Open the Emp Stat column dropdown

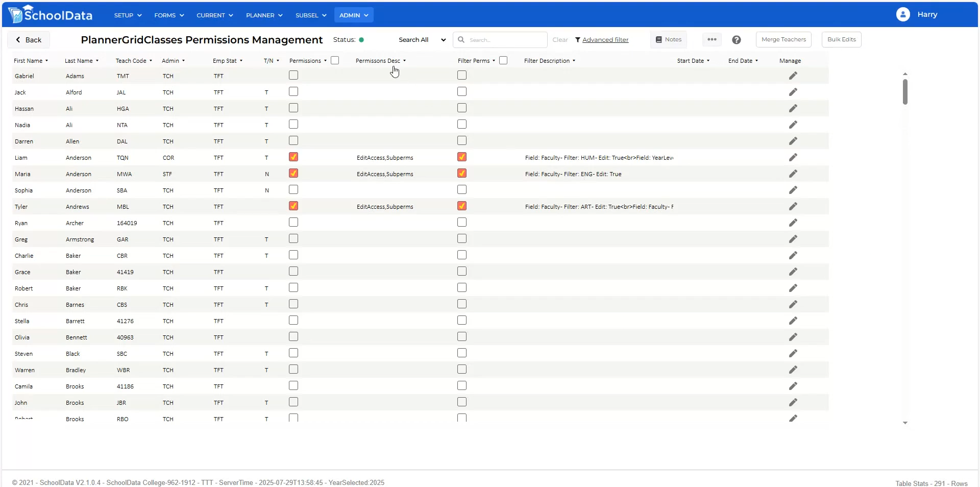coord(241,61)
